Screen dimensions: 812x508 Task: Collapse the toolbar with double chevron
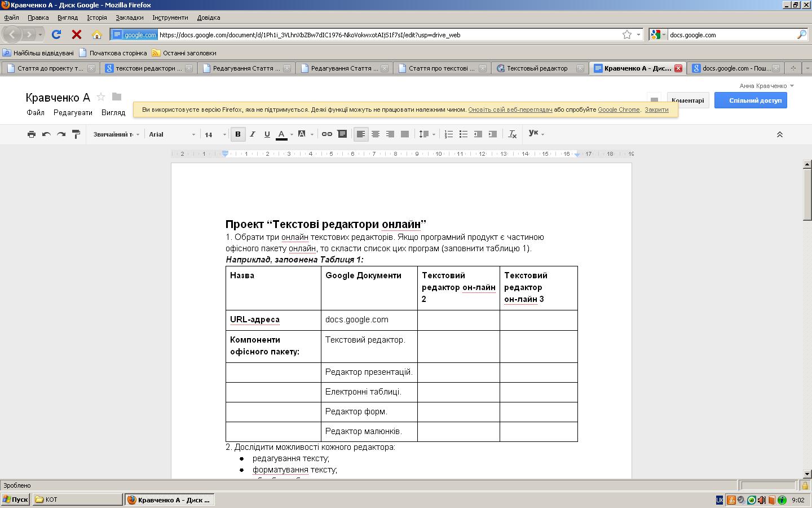(x=780, y=134)
